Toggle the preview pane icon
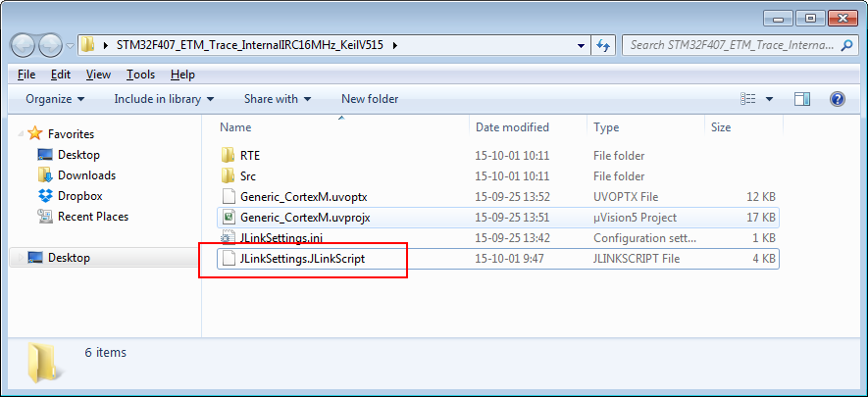 802,99
